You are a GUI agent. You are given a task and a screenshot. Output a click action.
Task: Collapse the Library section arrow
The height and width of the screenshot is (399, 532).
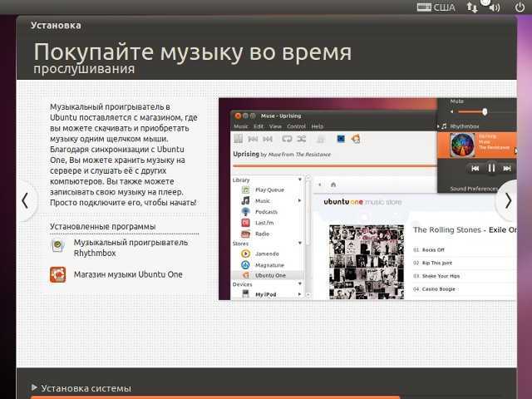(299, 180)
